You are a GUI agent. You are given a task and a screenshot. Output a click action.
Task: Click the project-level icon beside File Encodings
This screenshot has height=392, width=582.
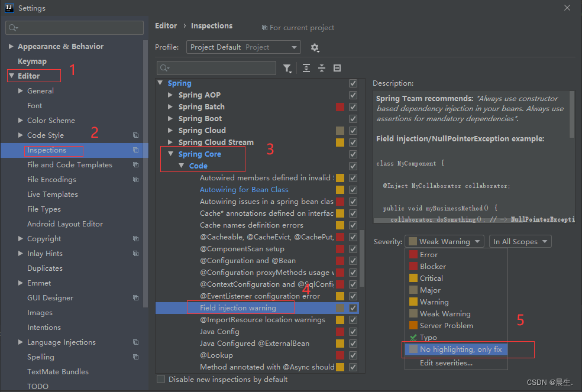[x=136, y=179]
